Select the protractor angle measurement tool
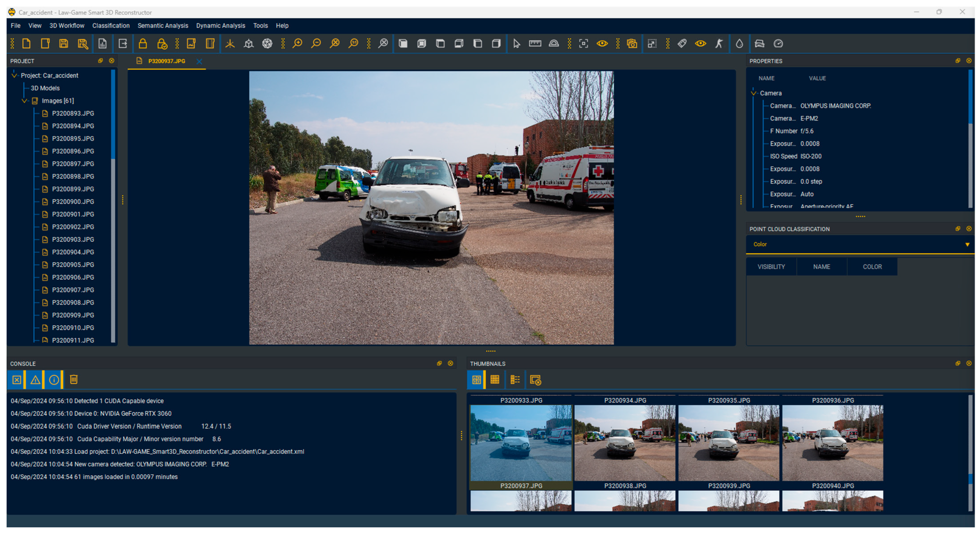This screenshot has height=534, width=980. click(x=553, y=43)
